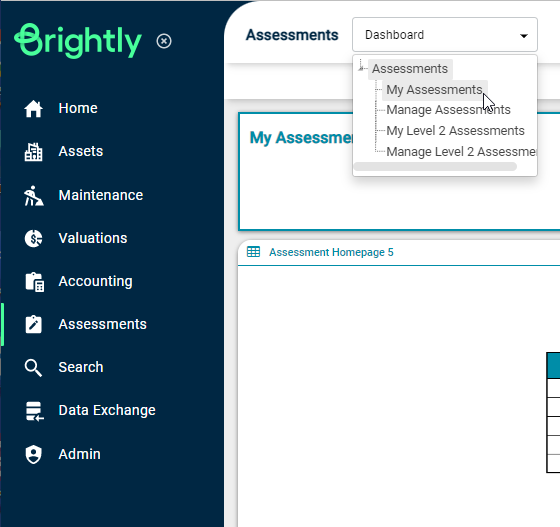The height and width of the screenshot is (527, 560).
Task: Click the Admin shield icon
Action: tap(34, 455)
